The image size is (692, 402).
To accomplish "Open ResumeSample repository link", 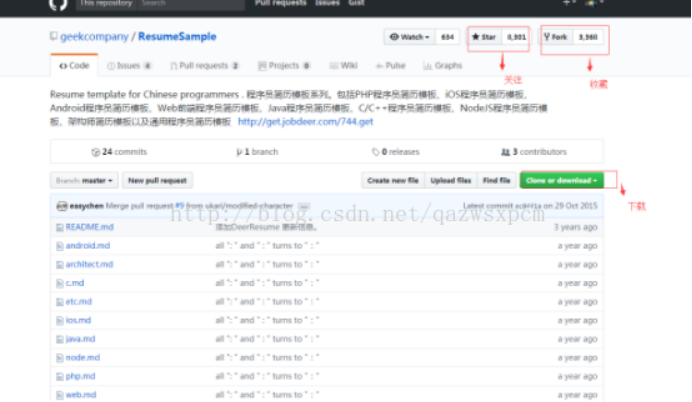I will (177, 37).
